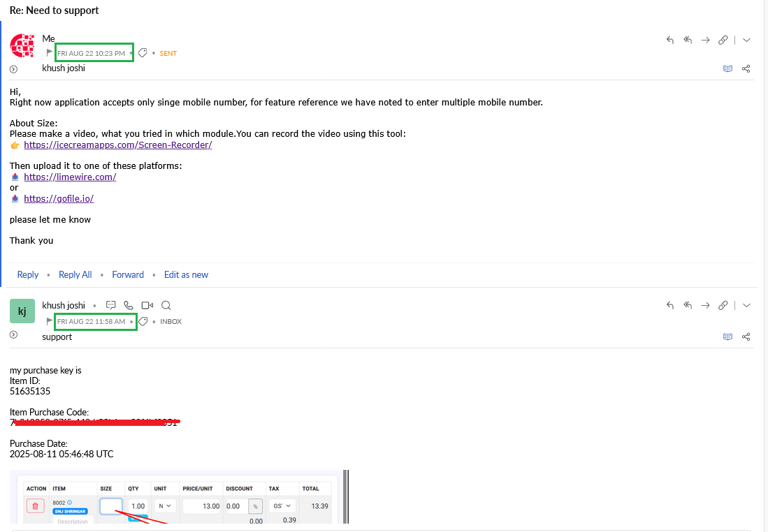Click QTY field showing 1.00
This screenshot has width=768, height=532.
[x=138, y=506]
